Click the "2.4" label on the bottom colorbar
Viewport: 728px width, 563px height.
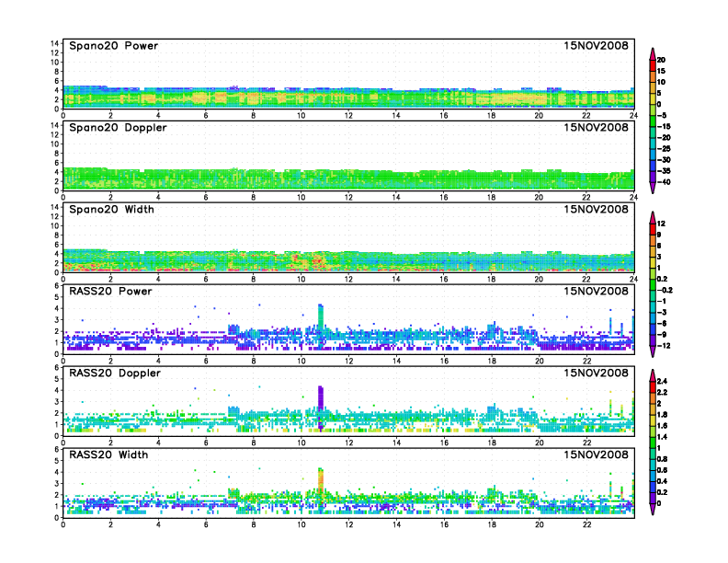(662, 381)
